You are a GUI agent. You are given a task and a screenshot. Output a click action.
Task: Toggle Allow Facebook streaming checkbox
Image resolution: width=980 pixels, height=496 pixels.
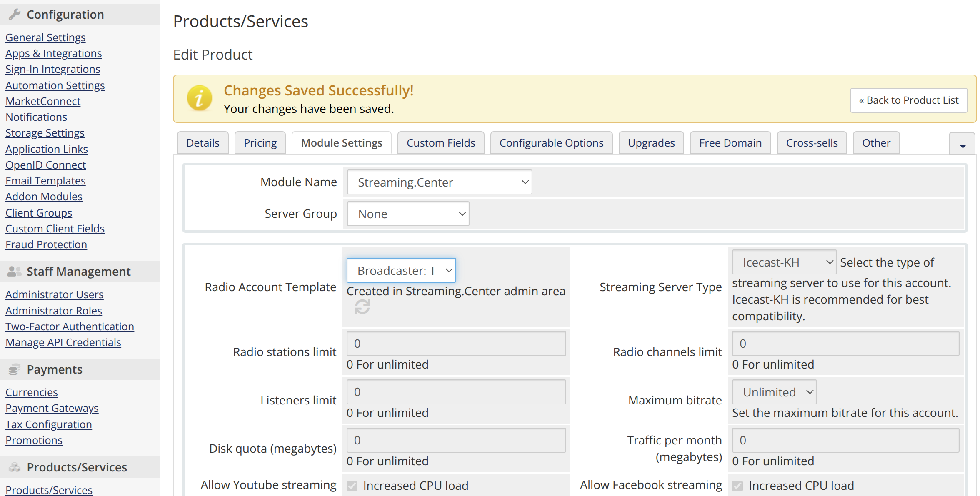tap(738, 486)
